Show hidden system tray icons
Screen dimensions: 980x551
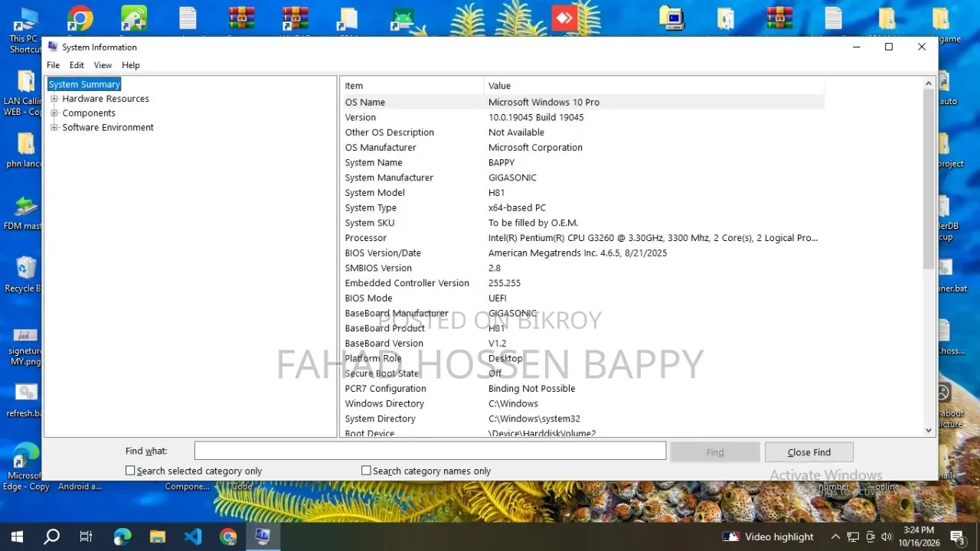click(835, 536)
